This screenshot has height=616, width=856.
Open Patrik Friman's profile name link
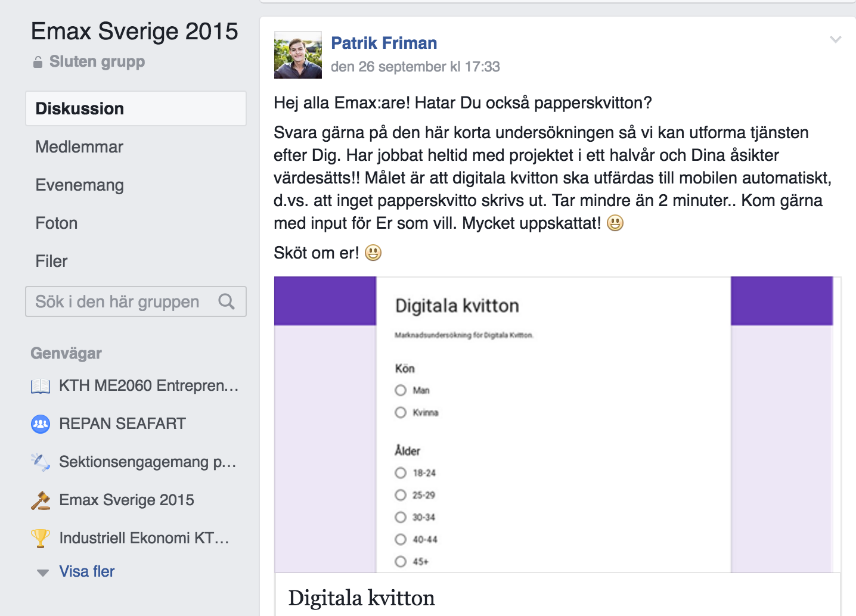384,43
